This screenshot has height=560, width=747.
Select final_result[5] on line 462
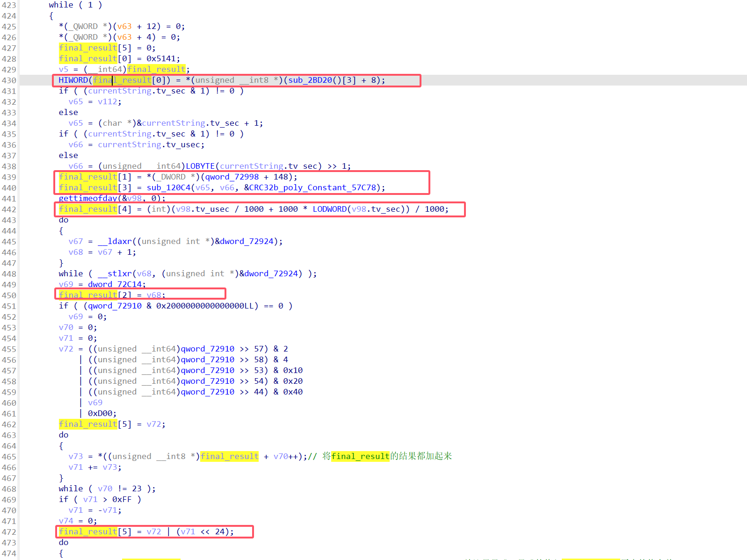click(95, 424)
